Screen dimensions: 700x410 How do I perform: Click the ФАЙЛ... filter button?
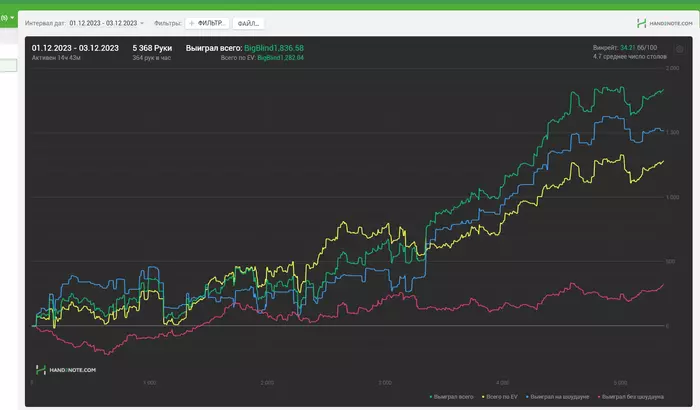click(x=248, y=23)
